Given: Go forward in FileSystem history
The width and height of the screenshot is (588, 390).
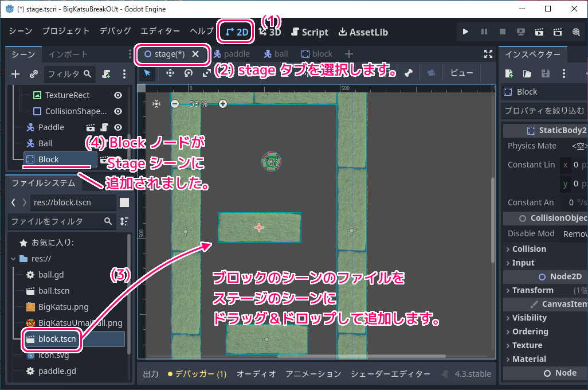Looking at the screenshot, I should tap(25, 202).
